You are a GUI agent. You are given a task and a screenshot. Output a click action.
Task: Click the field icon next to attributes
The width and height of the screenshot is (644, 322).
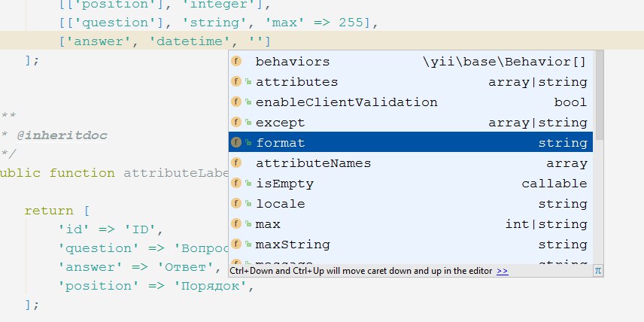(235, 82)
